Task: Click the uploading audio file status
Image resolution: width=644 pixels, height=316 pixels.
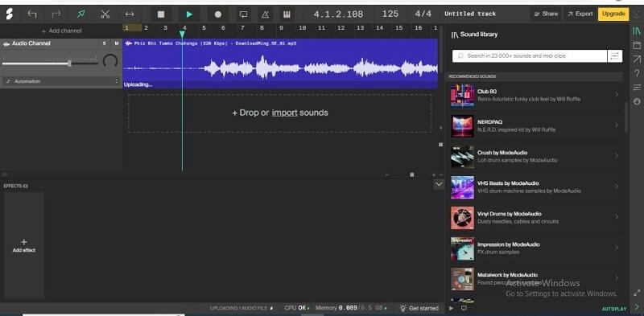Action: click(242, 308)
